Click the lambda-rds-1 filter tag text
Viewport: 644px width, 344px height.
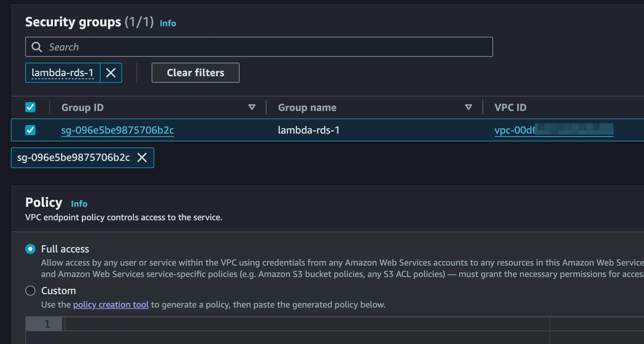tap(62, 73)
